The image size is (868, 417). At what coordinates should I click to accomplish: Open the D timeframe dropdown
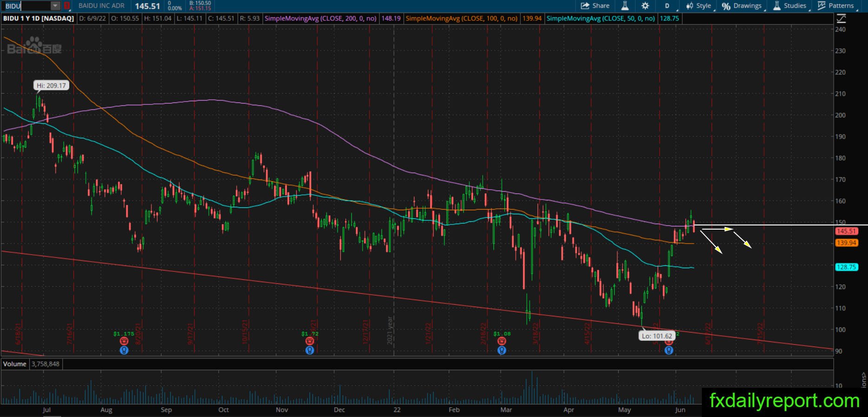click(668, 6)
